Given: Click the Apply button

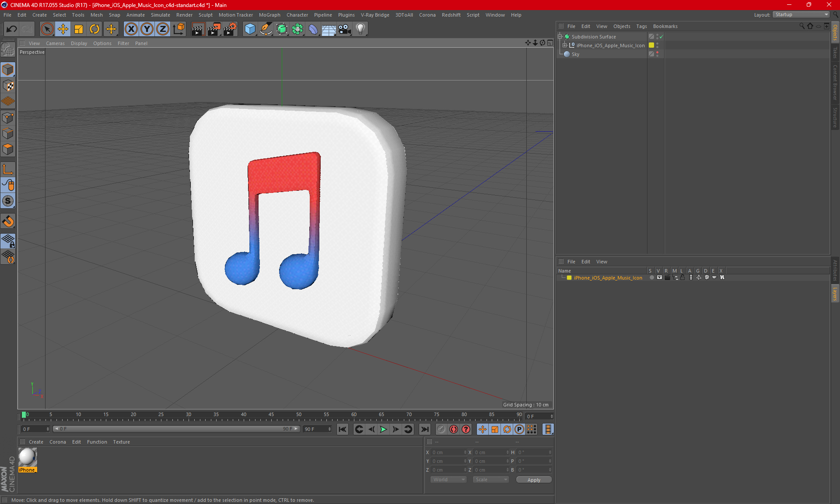Looking at the screenshot, I should [534, 480].
